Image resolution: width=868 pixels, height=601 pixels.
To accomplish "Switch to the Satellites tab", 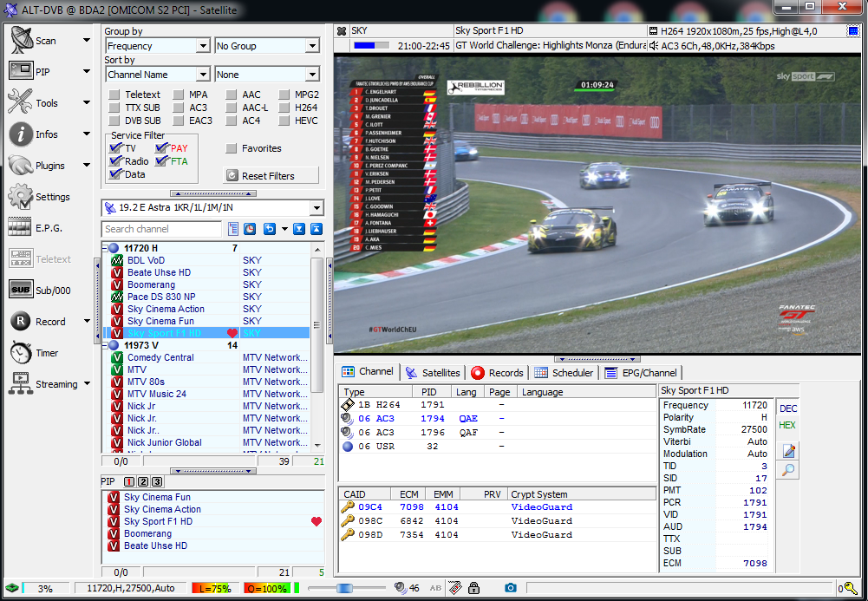I will pos(433,373).
